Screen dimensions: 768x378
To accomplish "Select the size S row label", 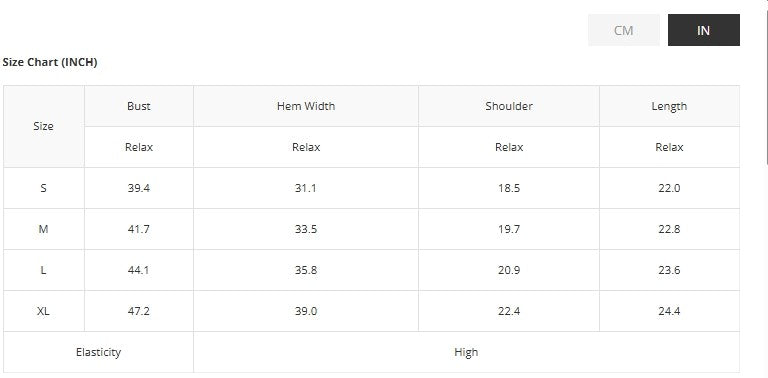I will tap(44, 188).
